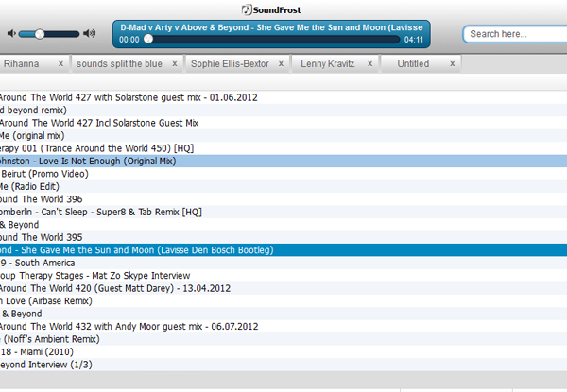Select the 'Me (Radio Edit)' track
Screen dimensions: 567x392
283,186
